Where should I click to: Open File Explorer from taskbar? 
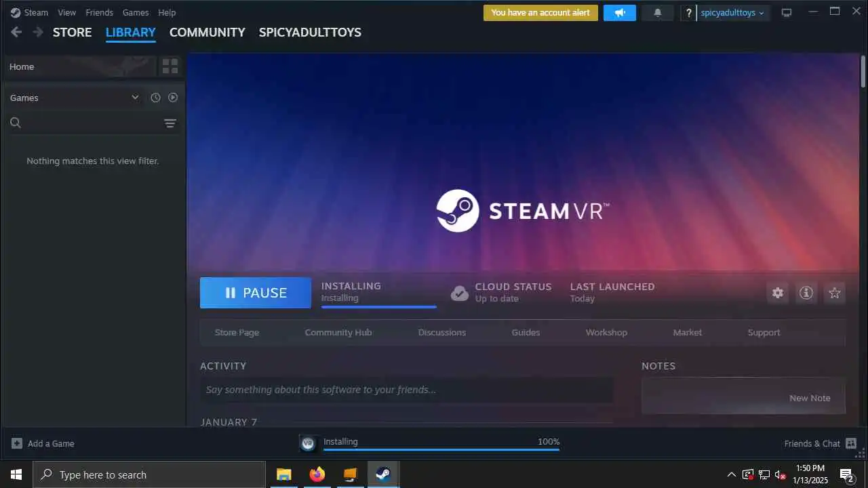283,474
